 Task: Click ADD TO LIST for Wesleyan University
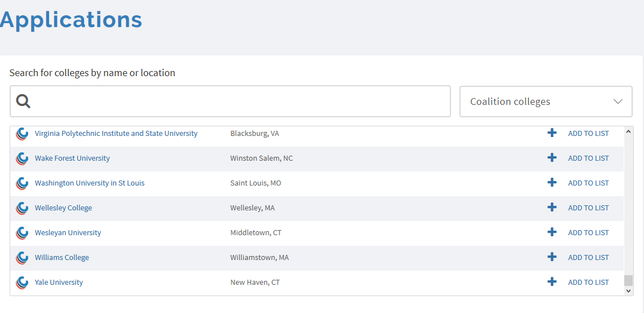(x=589, y=232)
